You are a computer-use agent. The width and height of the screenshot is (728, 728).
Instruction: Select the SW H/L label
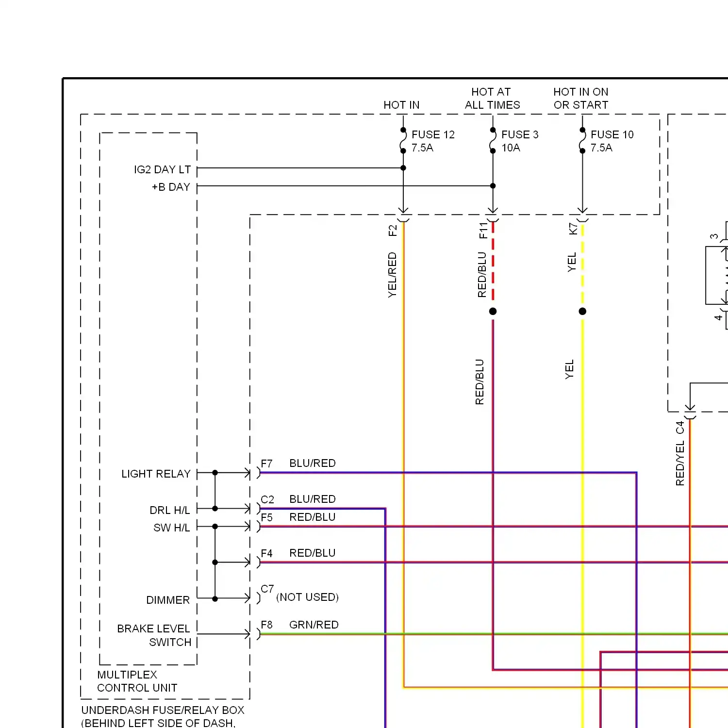171,528
